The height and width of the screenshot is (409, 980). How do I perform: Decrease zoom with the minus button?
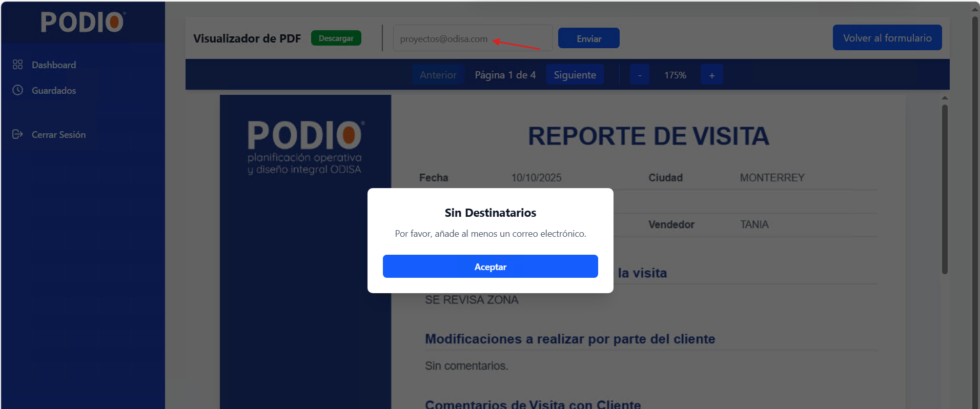[640, 75]
